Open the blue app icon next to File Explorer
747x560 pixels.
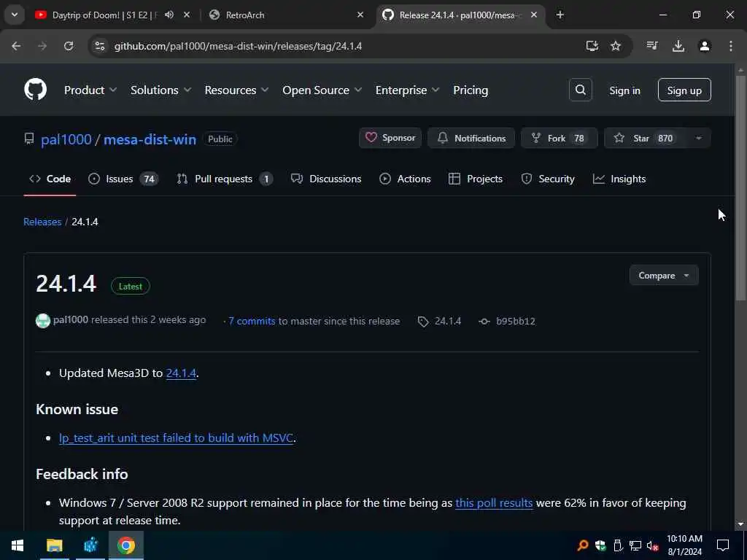[x=90, y=545]
